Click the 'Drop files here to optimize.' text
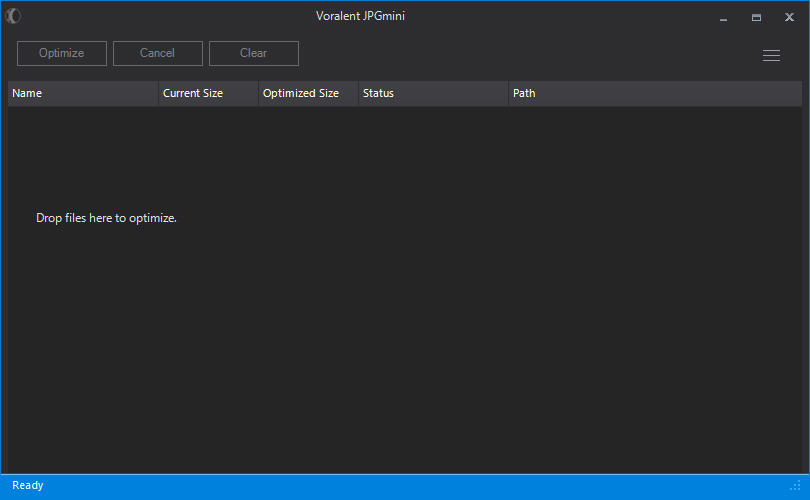Image resolution: width=810 pixels, height=500 pixels. coord(106,218)
